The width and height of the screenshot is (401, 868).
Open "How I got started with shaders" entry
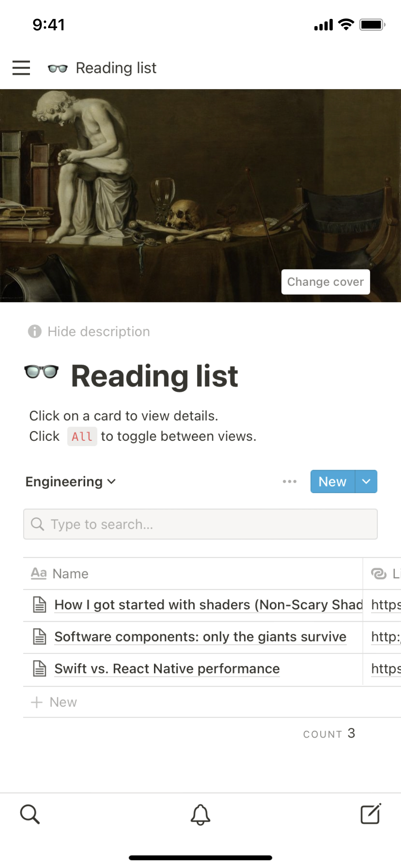coord(208,605)
